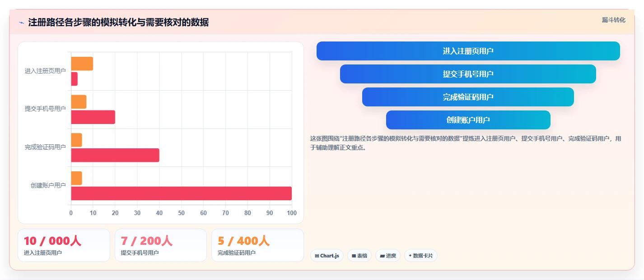This screenshot has height=280, width=644.
Task: Click the red bar for 提交手机号用户
Action: (x=93, y=117)
